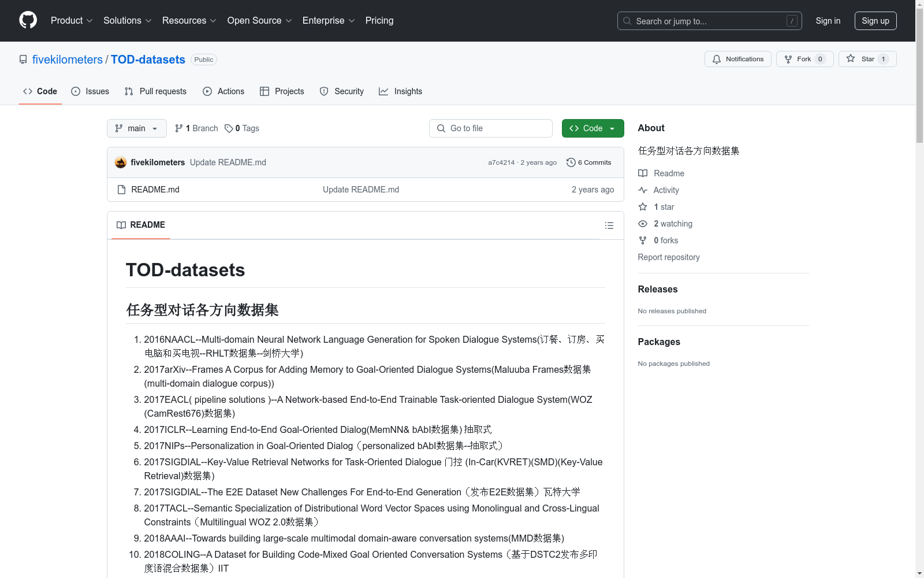Click the About heading text

tap(651, 128)
